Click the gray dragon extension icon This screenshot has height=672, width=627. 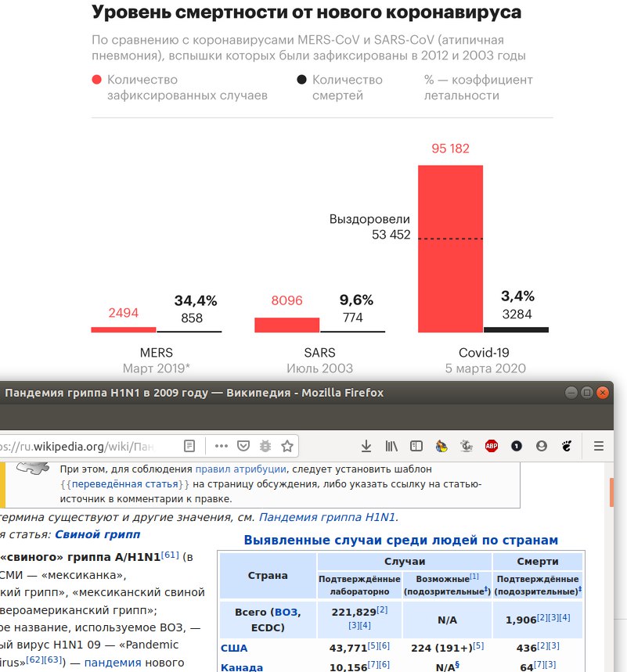467,446
